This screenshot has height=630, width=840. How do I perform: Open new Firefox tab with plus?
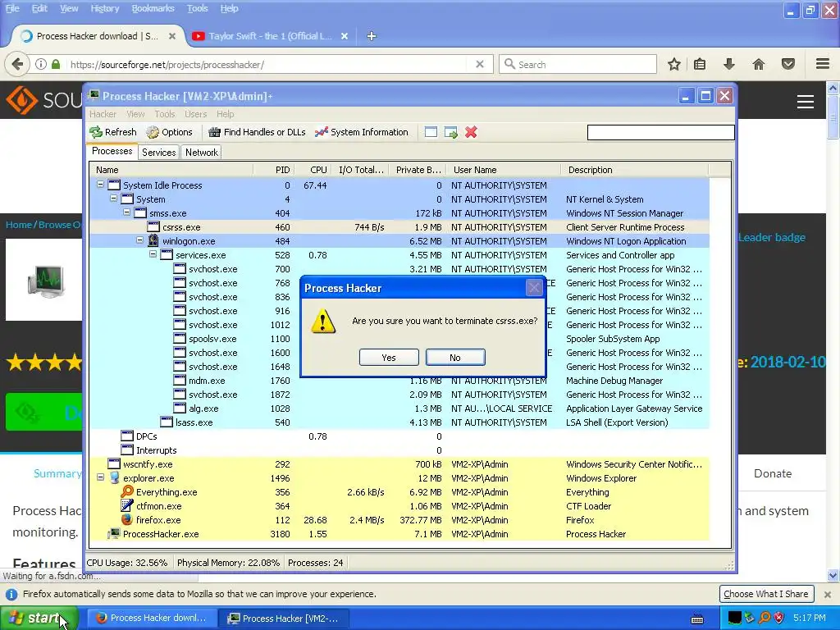tap(372, 36)
